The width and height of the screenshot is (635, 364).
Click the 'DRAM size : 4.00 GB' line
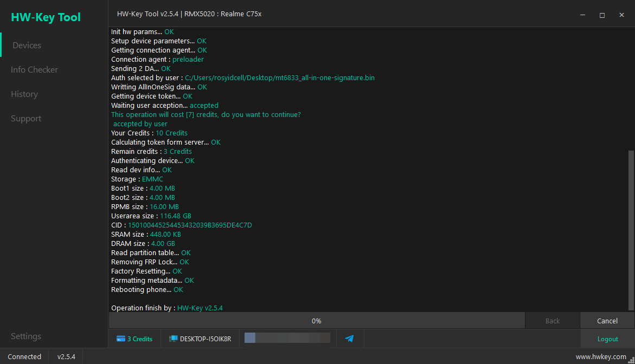pyautogui.click(x=143, y=243)
